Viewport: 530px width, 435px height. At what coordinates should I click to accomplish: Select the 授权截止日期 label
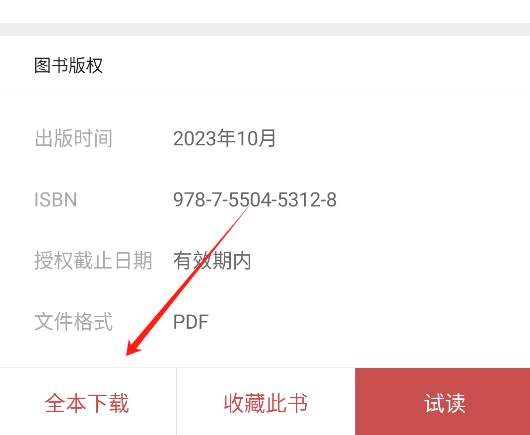click(93, 261)
